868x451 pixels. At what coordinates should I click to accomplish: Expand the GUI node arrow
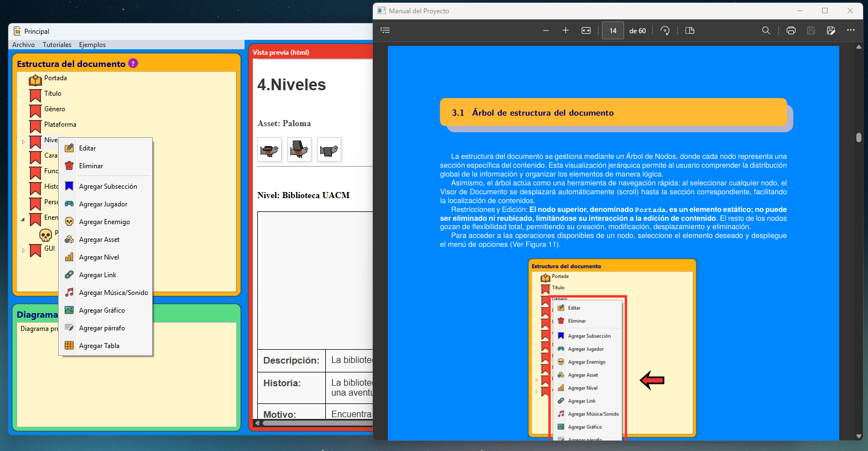(x=23, y=251)
